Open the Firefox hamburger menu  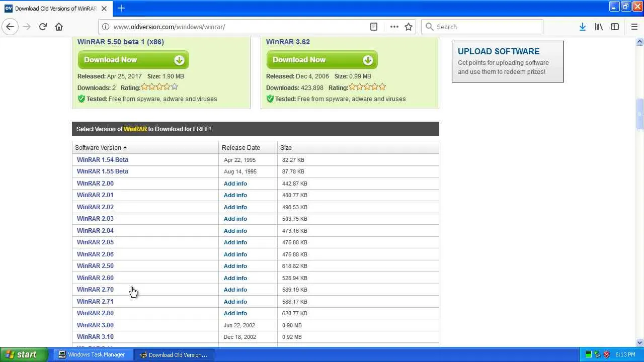point(634,27)
